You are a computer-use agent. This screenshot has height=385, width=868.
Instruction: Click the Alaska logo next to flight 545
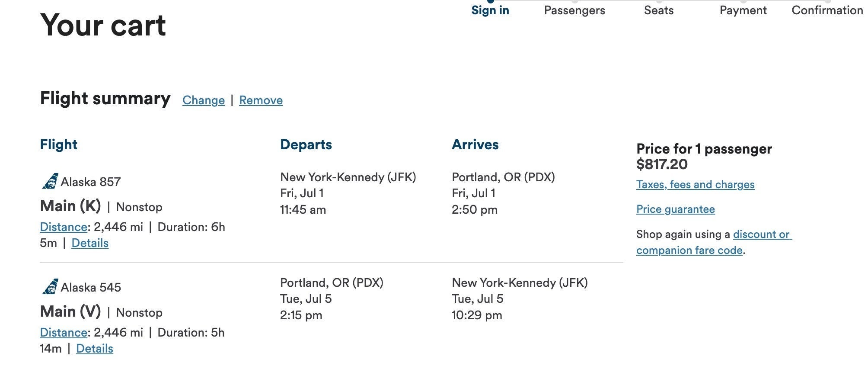point(49,287)
